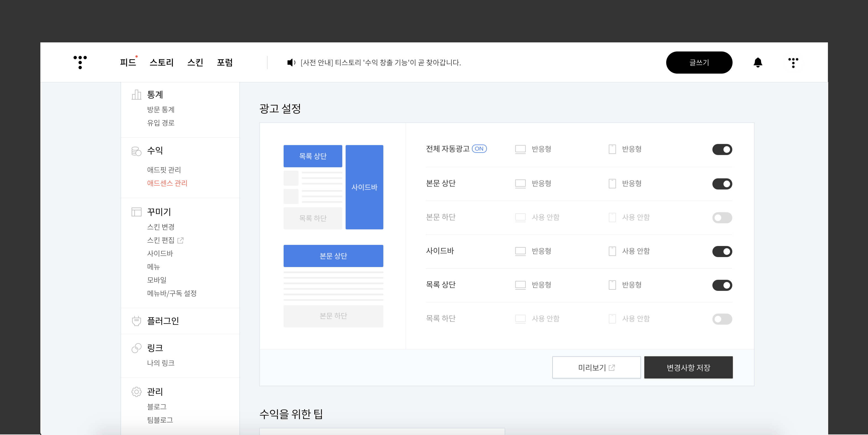Open 사이드바 mobile 사용 안함 selector
This screenshot has width=868, height=435.
click(635, 251)
